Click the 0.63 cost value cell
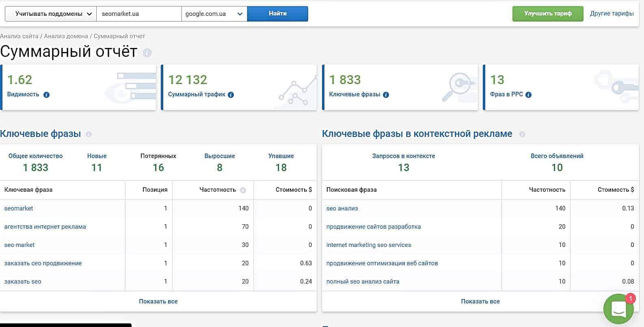The width and height of the screenshot is (644, 327). 306,263
